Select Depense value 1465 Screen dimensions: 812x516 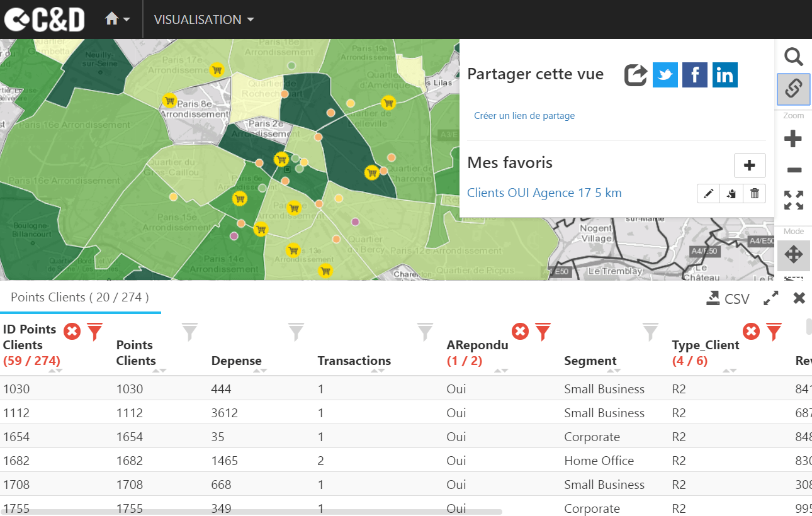(225, 461)
